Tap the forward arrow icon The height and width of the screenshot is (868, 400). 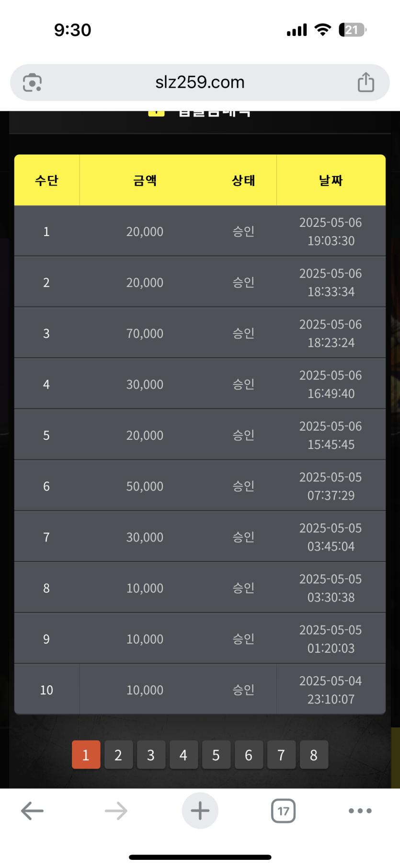[116, 811]
